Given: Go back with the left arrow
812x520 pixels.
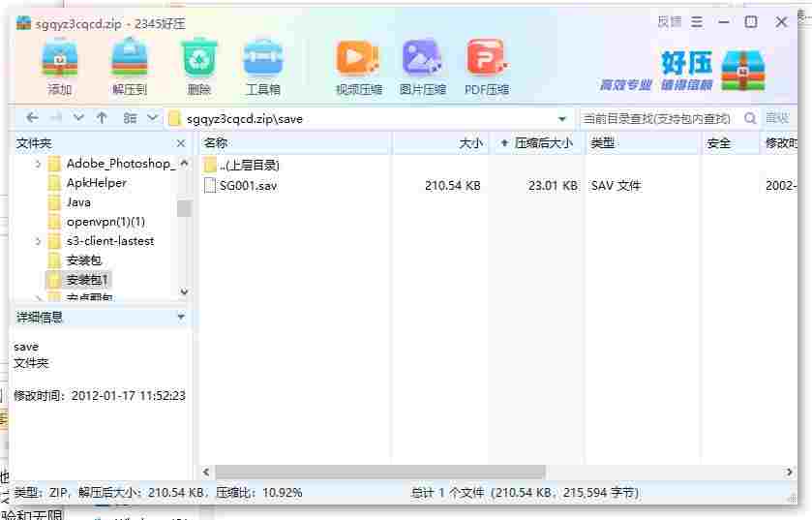Looking at the screenshot, I should [x=32, y=118].
